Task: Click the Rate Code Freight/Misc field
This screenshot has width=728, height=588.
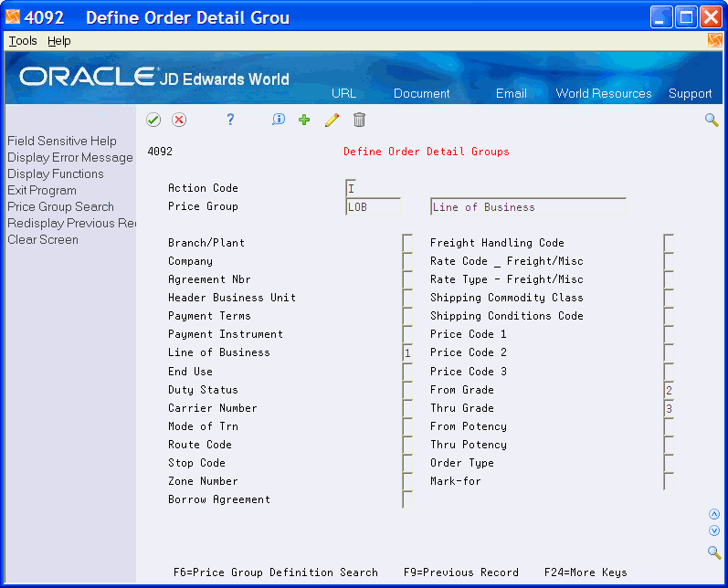Action: (669, 261)
